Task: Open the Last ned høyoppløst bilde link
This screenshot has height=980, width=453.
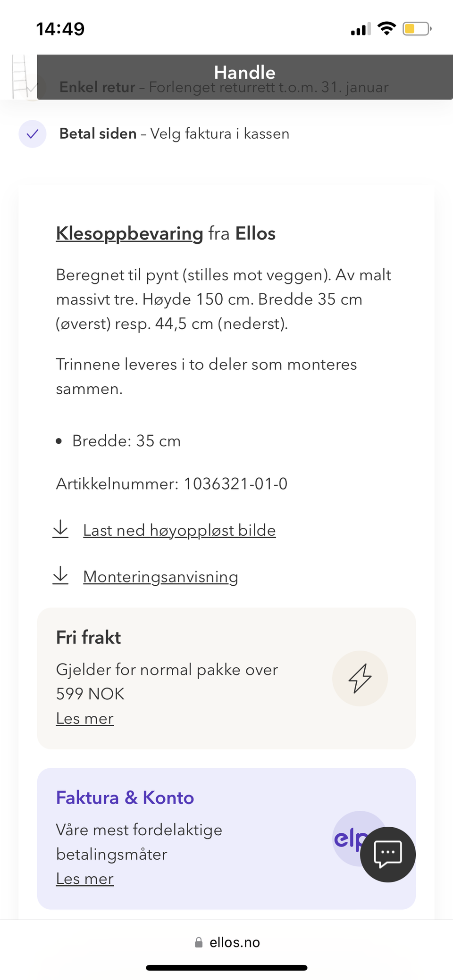Action: tap(179, 530)
